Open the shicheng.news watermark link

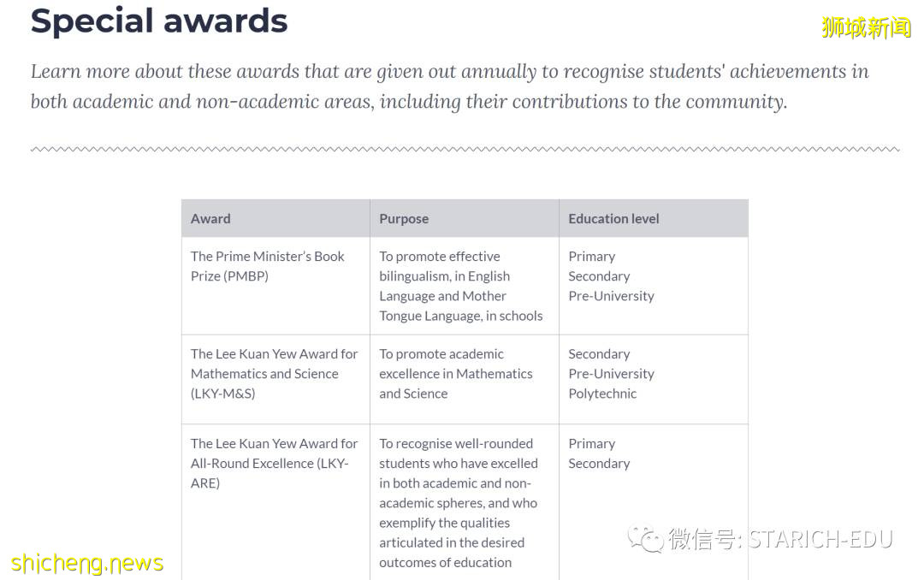[87, 563]
